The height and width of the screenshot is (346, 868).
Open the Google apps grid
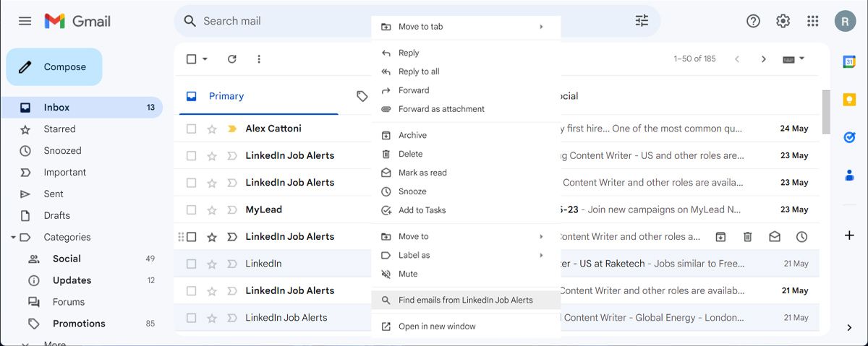[x=813, y=21]
